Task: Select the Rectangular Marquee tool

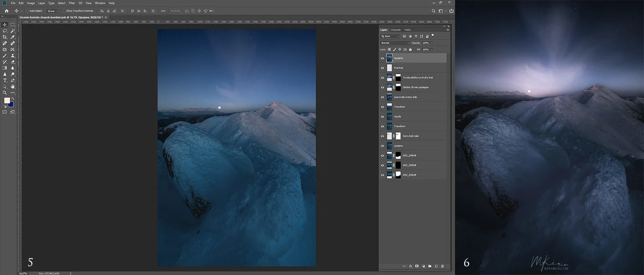Action: pyautogui.click(x=13, y=25)
